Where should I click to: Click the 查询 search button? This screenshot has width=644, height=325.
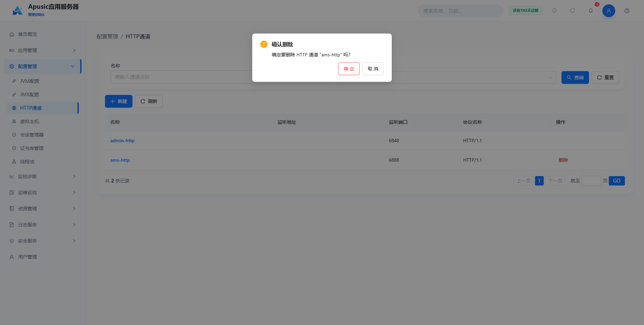[575, 77]
